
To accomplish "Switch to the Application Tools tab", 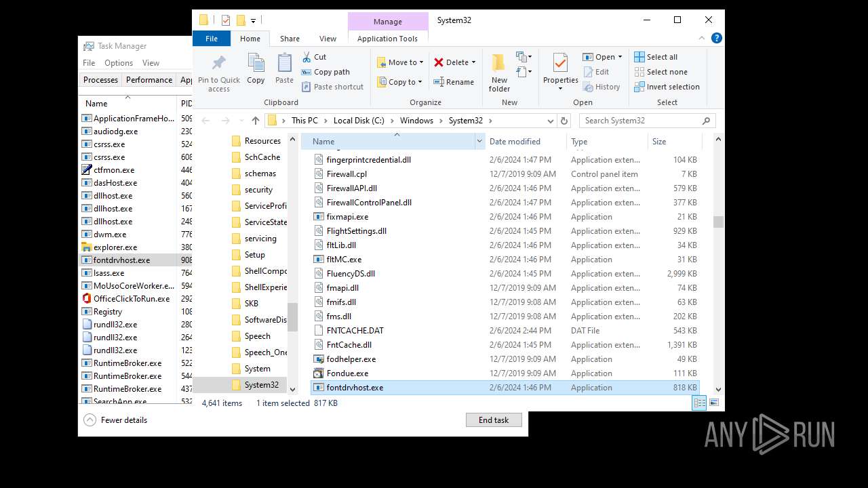I will click(387, 39).
